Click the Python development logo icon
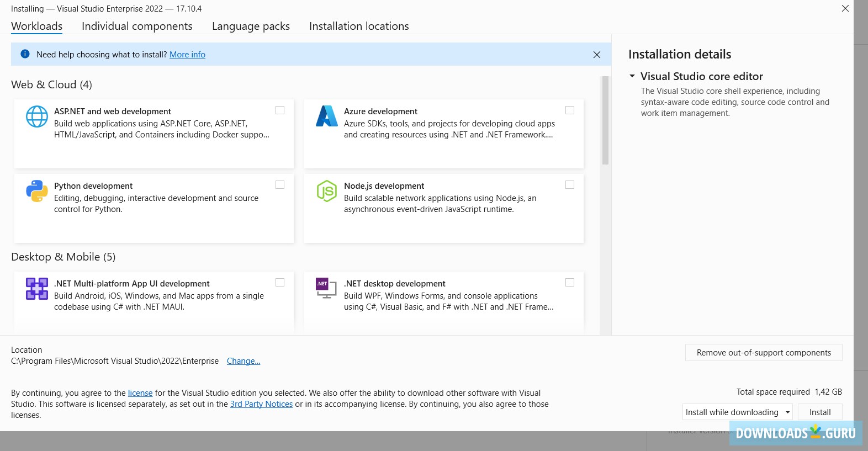The image size is (868, 451). pyautogui.click(x=37, y=191)
